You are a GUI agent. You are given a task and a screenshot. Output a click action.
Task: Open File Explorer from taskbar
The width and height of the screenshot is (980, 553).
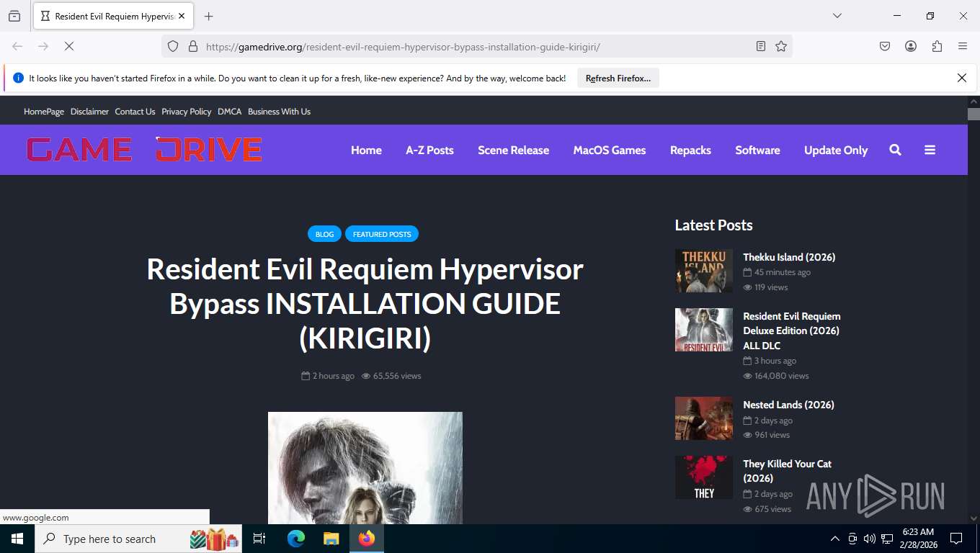pyautogui.click(x=331, y=539)
